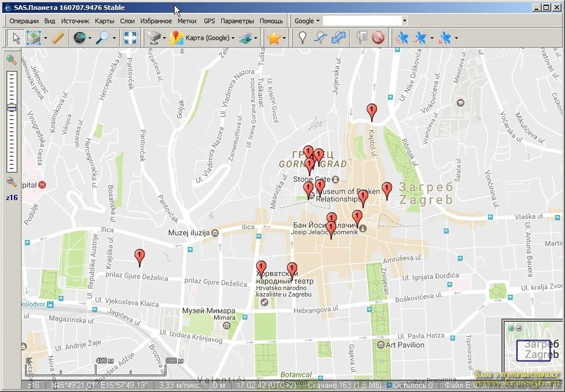
Task: Open the Вид menu
Action: [x=49, y=21]
